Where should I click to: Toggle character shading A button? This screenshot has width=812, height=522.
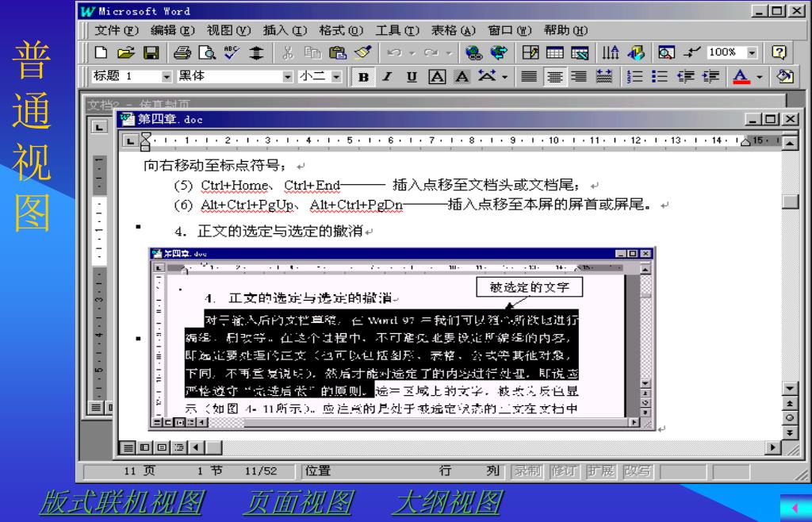point(462,77)
